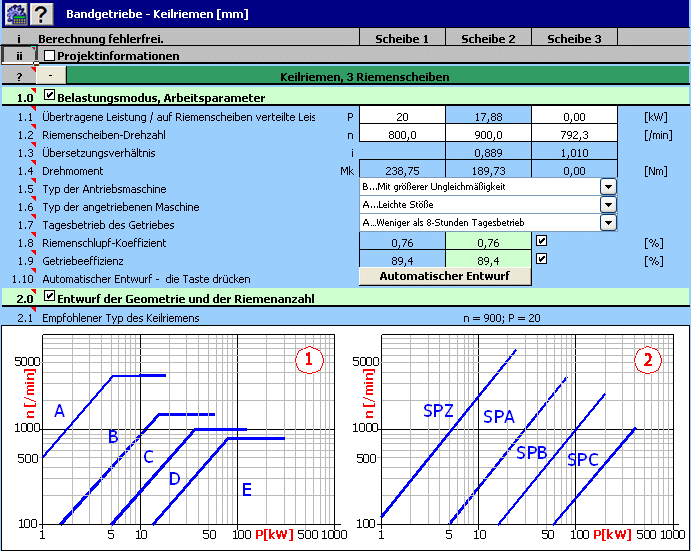Edit the Scheibe 3 Drehzahl field 792,3

click(x=574, y=134)
